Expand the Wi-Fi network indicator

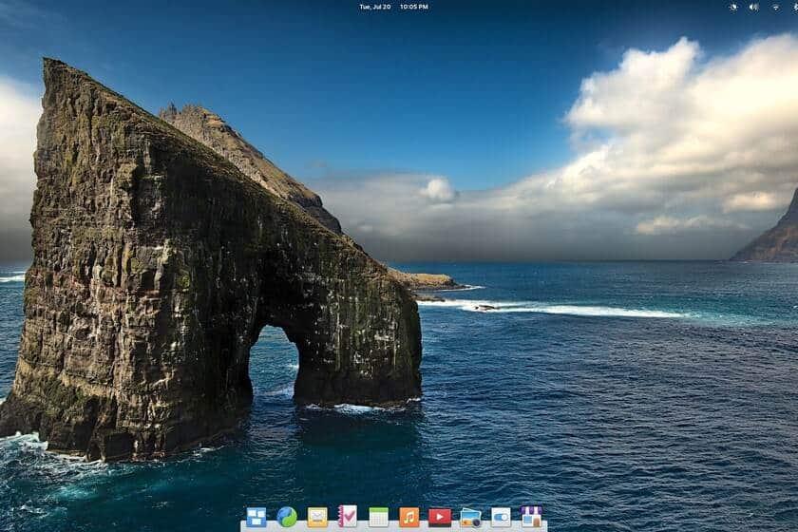774,7
